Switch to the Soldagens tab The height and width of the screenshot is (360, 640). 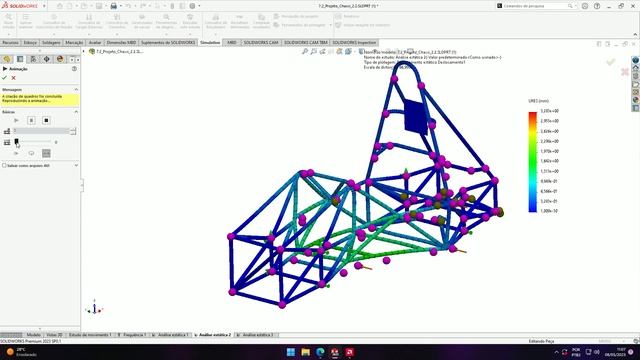point(51,42)
